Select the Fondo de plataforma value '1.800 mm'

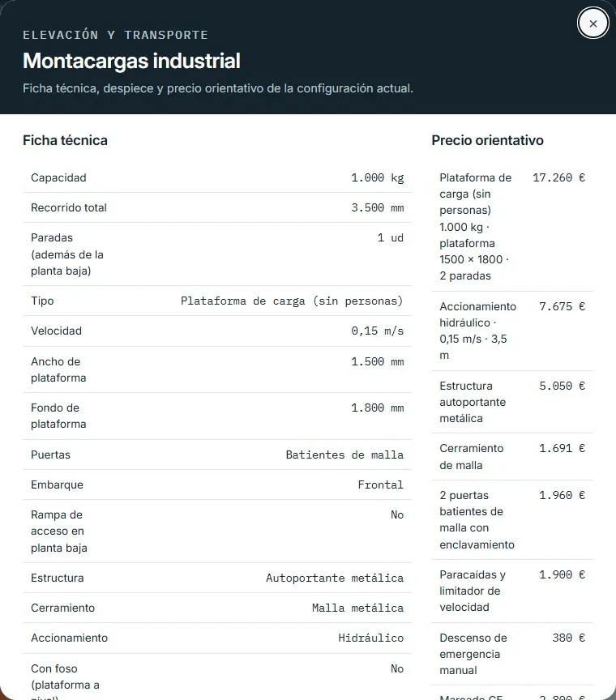[377, 408]
